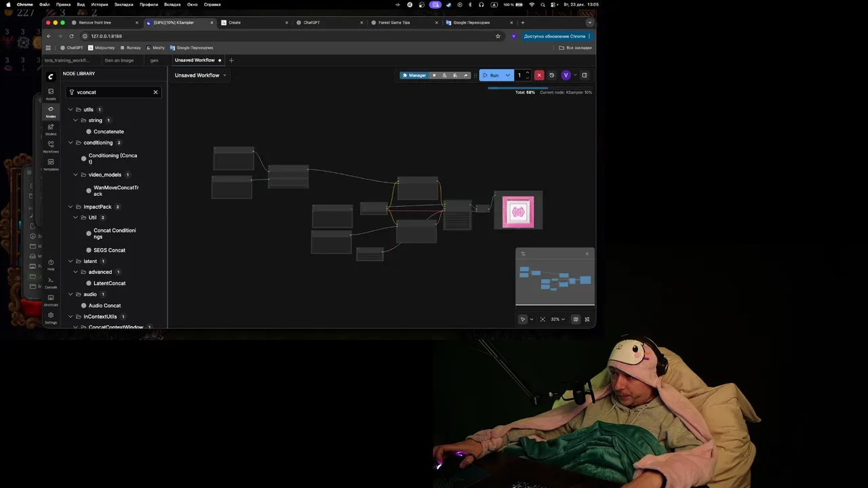Image resolution: width=868 pixels, height=488 pixels.
Task: Bookmark this page with the star icon
Action: (x=498, y=36)
